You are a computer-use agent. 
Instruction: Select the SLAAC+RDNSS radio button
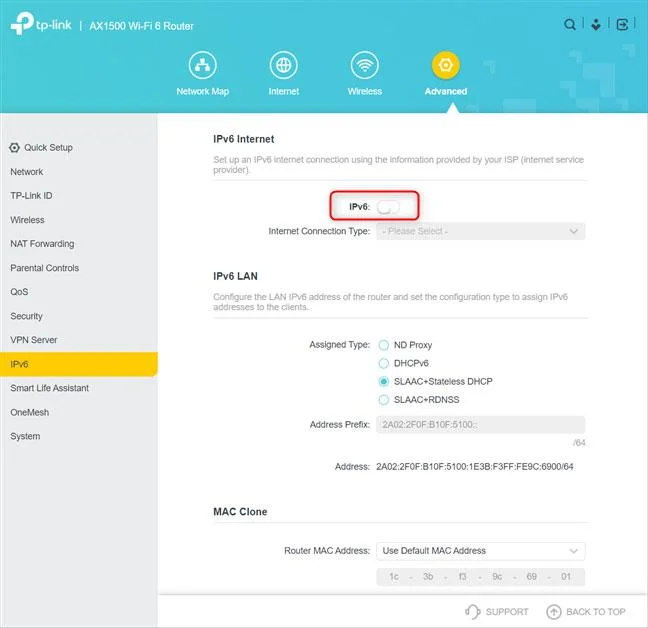tap(384, 400)
